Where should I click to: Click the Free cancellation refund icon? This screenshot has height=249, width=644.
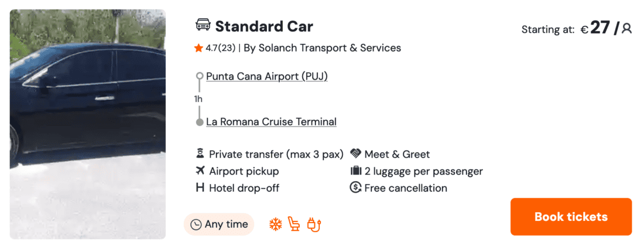(355, 188)
